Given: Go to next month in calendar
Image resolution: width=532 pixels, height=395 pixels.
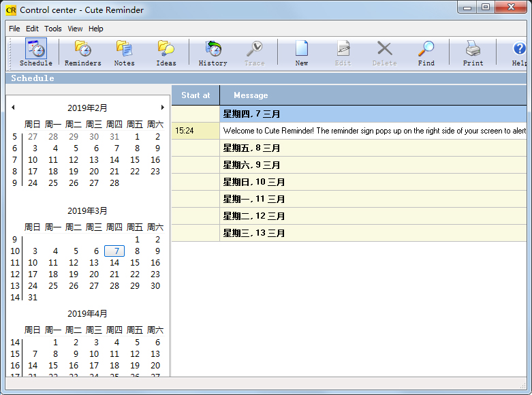Looking at the screenshot, I should click(x=163, y=107).
